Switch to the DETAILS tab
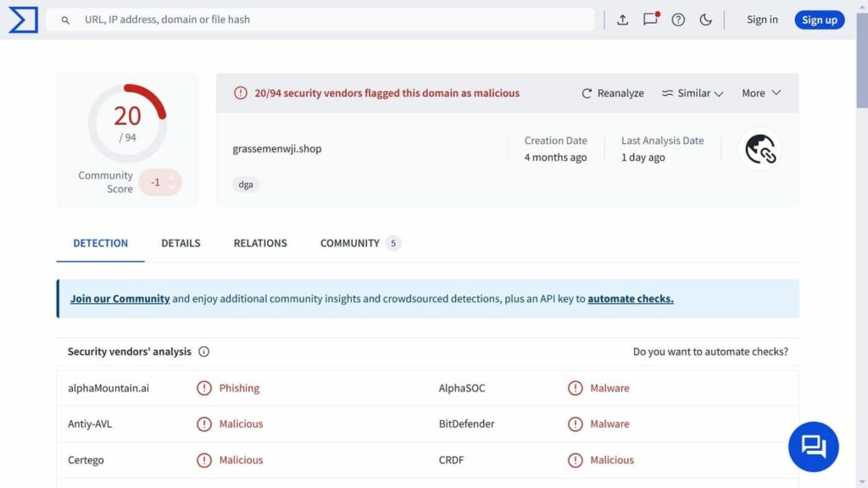Image resolution: width=868 pixels, height=488 pixels. tap(181, 243)
